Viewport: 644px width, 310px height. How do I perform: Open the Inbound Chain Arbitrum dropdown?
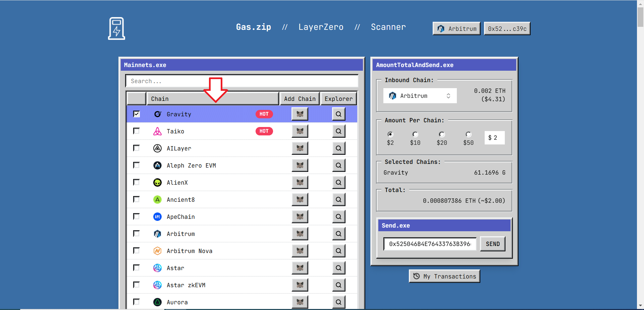pyautogui.click(x=420, y=96)
